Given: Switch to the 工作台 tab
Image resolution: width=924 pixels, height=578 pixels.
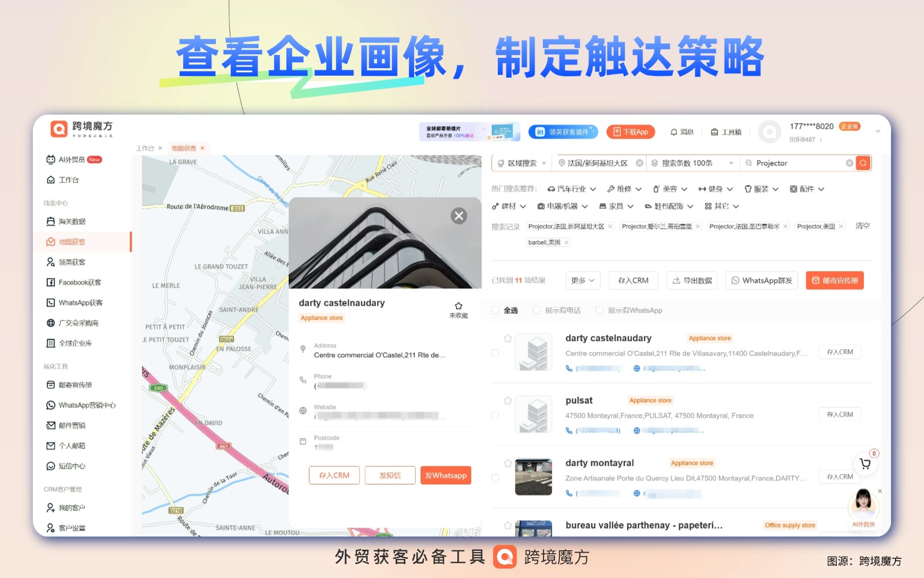Looking at the screenshot, I should (145, 149).
